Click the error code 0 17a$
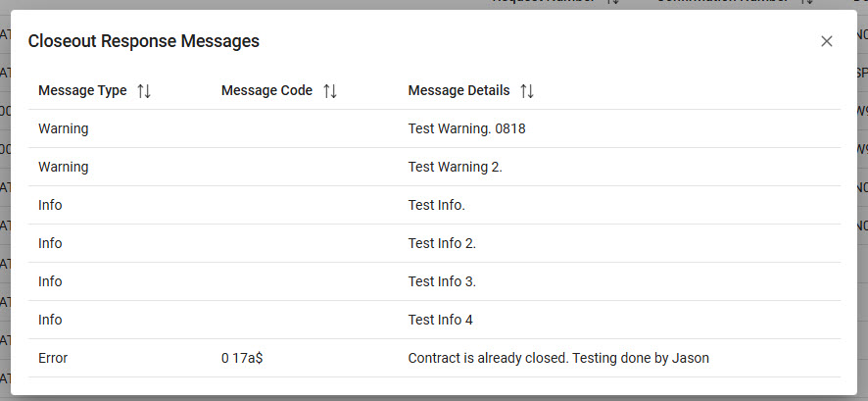868x401 pixels. [242, 358]
